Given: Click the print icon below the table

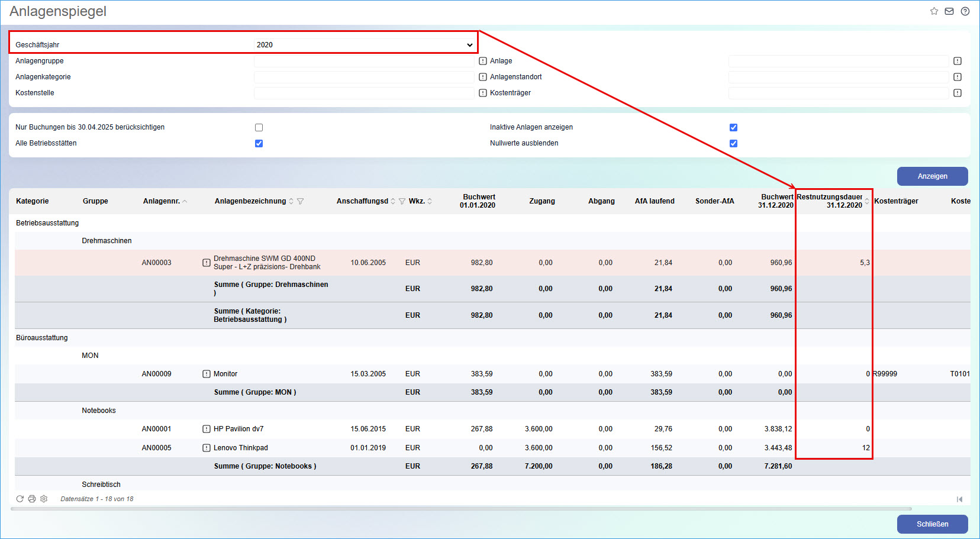Looking at the screenshot, I should pyautogui.click(x=32, y=499).
